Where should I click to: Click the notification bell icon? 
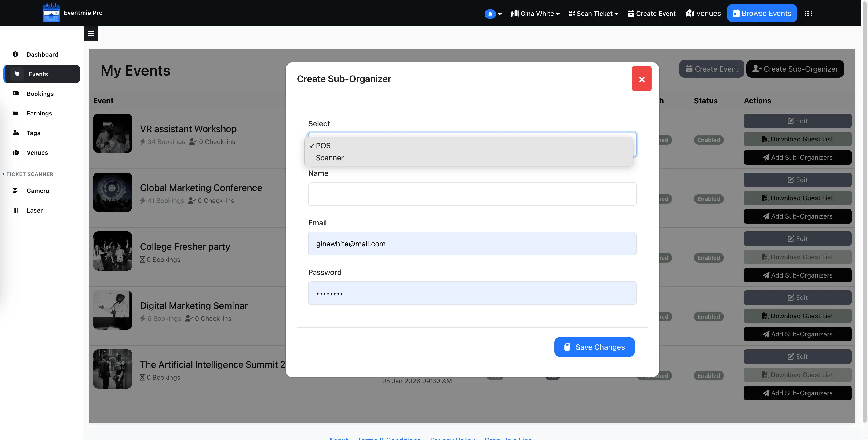coord(490,14)
